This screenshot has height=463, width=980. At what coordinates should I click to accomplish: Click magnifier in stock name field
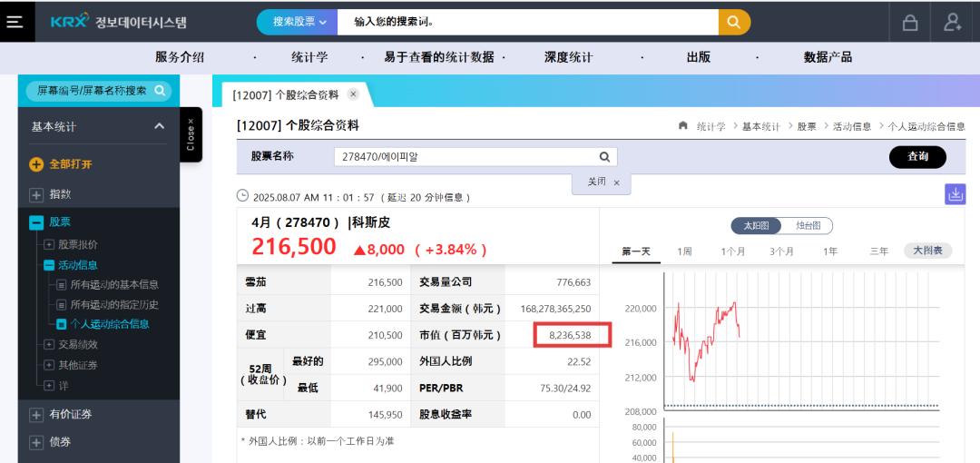pos(603,156)
